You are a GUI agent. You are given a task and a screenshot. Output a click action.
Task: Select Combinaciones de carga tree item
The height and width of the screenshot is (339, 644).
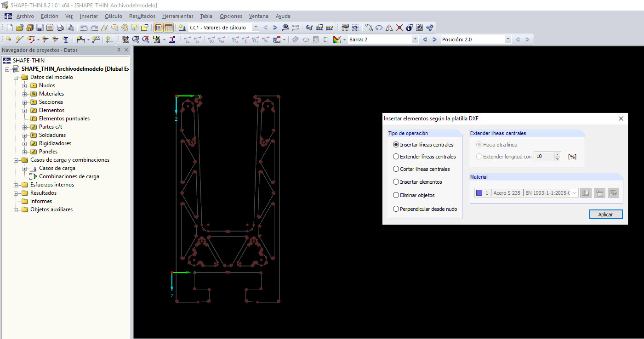coord(69,176)
